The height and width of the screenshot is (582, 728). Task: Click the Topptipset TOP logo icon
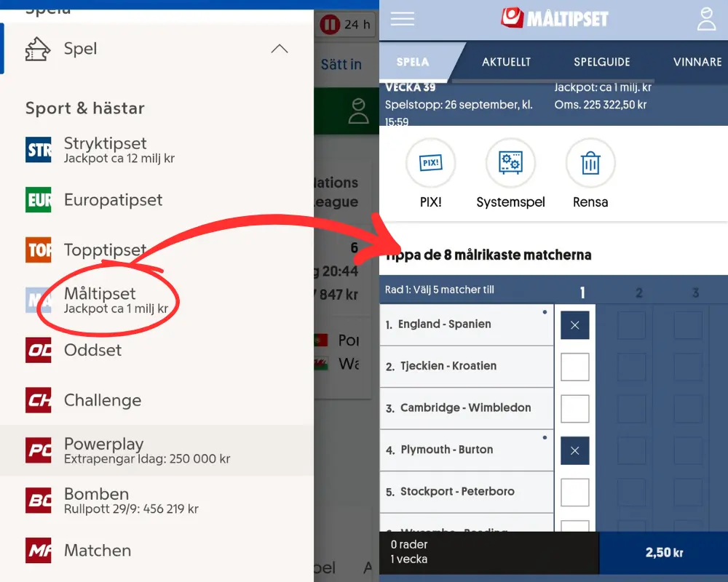coord(39,250)
